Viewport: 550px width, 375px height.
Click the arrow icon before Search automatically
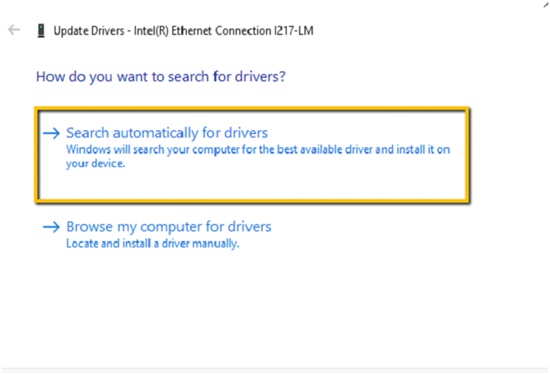51,133
